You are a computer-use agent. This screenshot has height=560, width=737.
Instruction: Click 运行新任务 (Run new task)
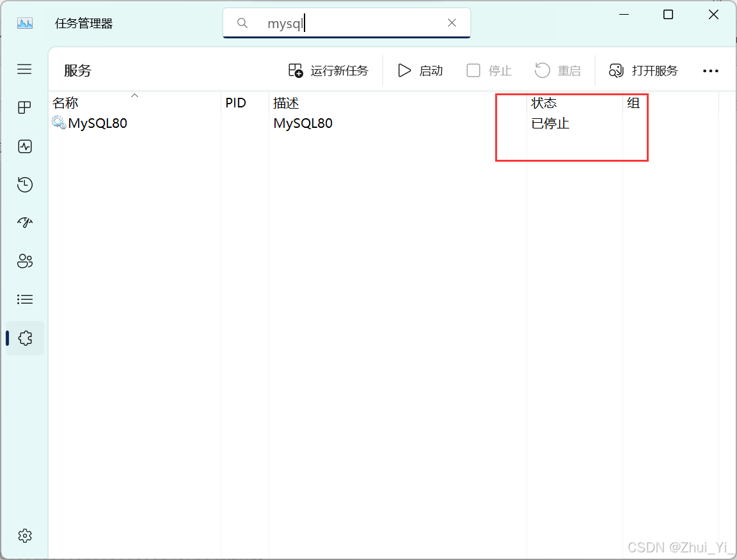[x=328, y=70]
